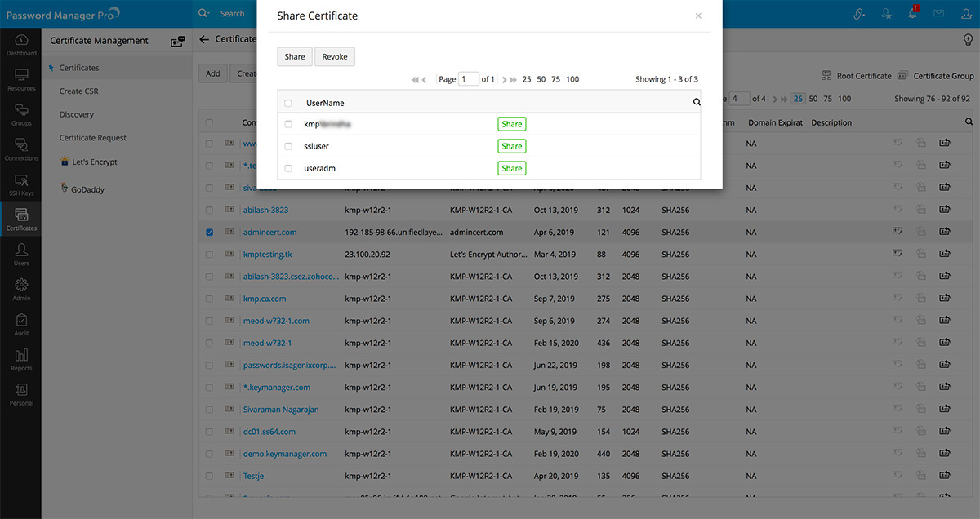Viewport: 980px width, 519px height.
Task: Click green Share button for ssluser
Action: [x=511, y=146]
